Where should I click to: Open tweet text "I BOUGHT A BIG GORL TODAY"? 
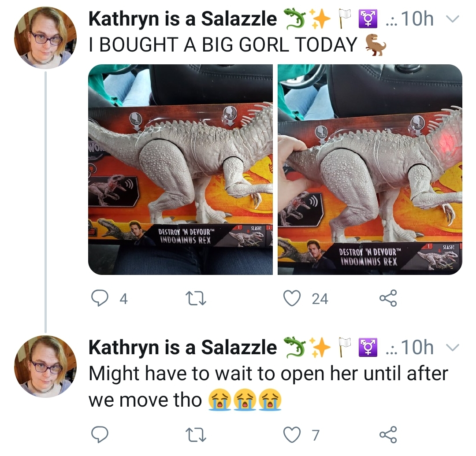(x=223, y=44)
